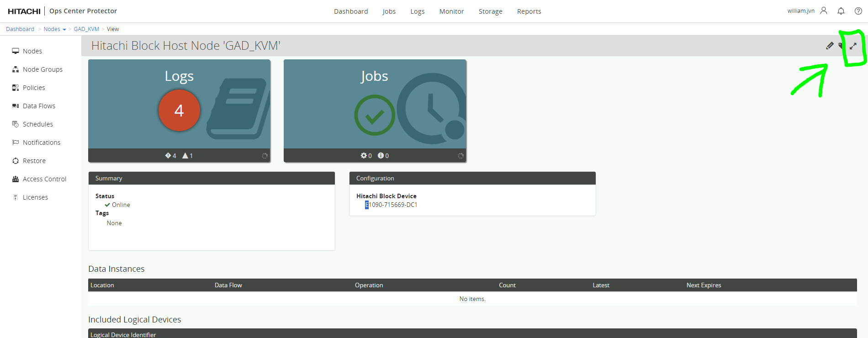Click the Schedules icon in sidebar
Viewport: 868px width, 338px height.
[x=16, y=124]
